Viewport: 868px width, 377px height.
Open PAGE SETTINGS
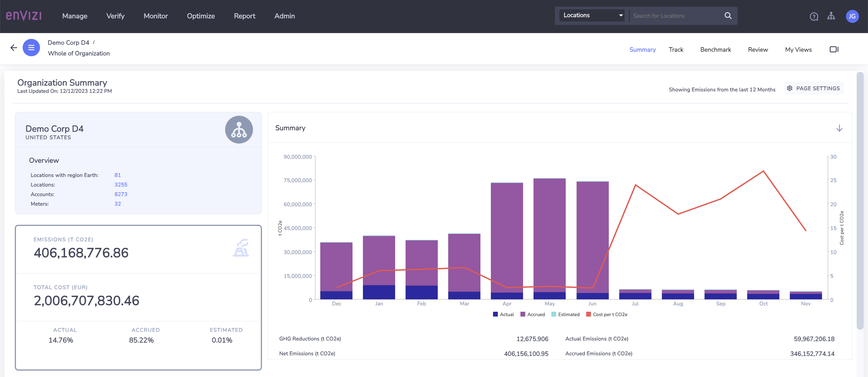[813, 88]
